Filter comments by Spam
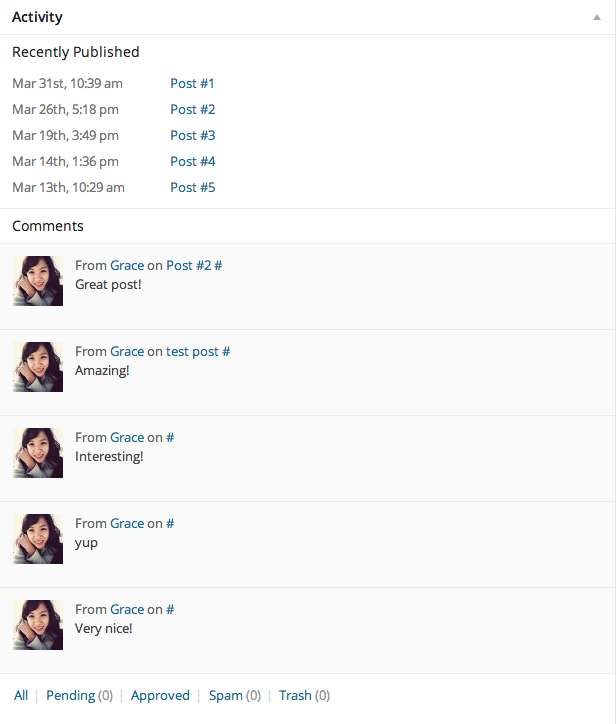The height and width of the screenshot is (724, 616). [x=225, y=695]
